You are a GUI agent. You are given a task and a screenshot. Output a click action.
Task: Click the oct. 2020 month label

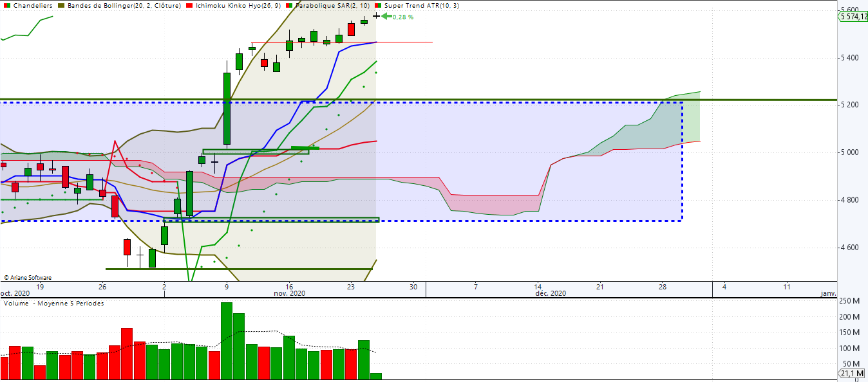click(14, 293)
